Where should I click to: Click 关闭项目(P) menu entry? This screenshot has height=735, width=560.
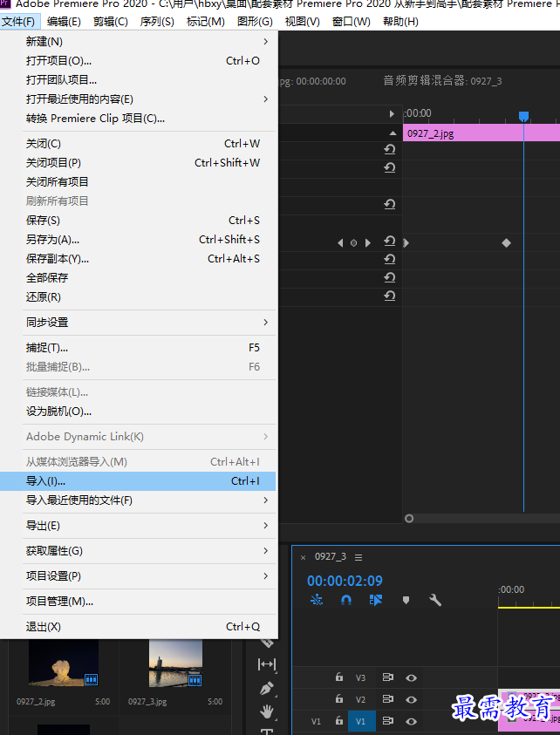[x=138, y=163]
